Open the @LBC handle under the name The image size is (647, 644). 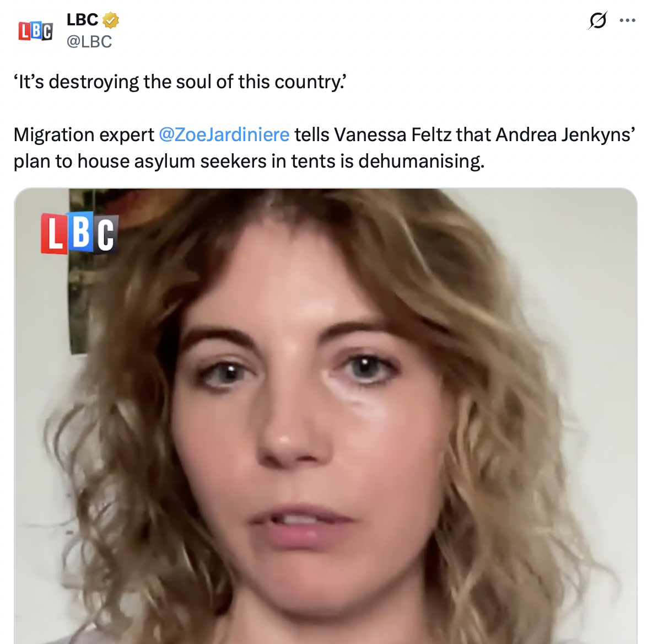[89, 41]
